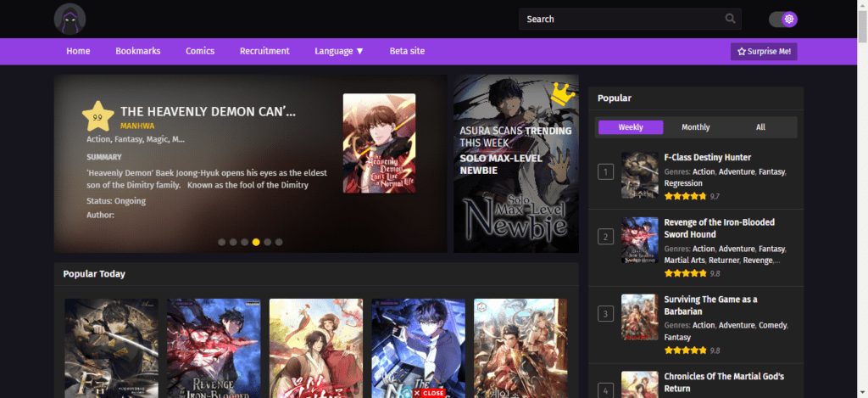Toggle the dark mode theme switch
Viewport: 868px width, 398px height.
pyautogui.click(x=782, y=20)
